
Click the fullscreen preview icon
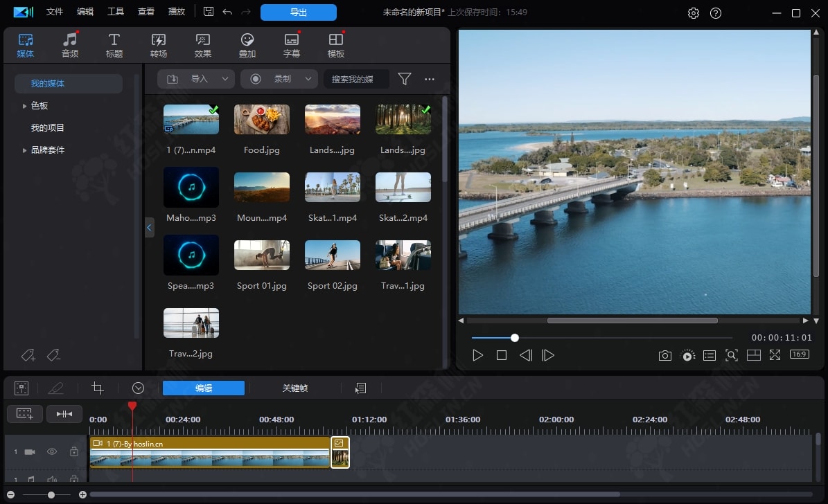(x=775, y=355)
